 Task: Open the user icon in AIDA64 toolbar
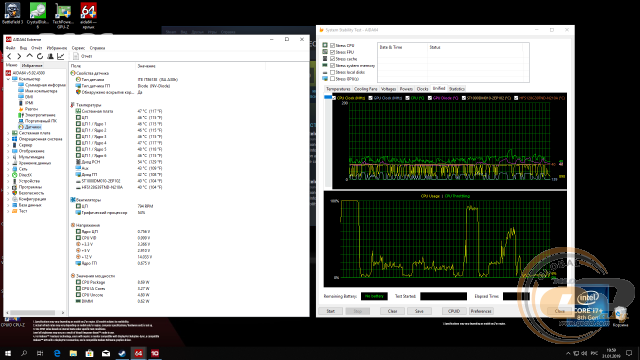pyautogui.click(x=50, y=56)
